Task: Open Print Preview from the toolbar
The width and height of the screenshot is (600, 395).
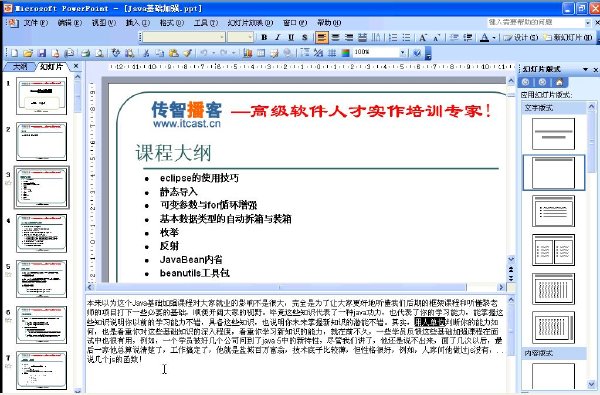Action: (x=99, y=53)
